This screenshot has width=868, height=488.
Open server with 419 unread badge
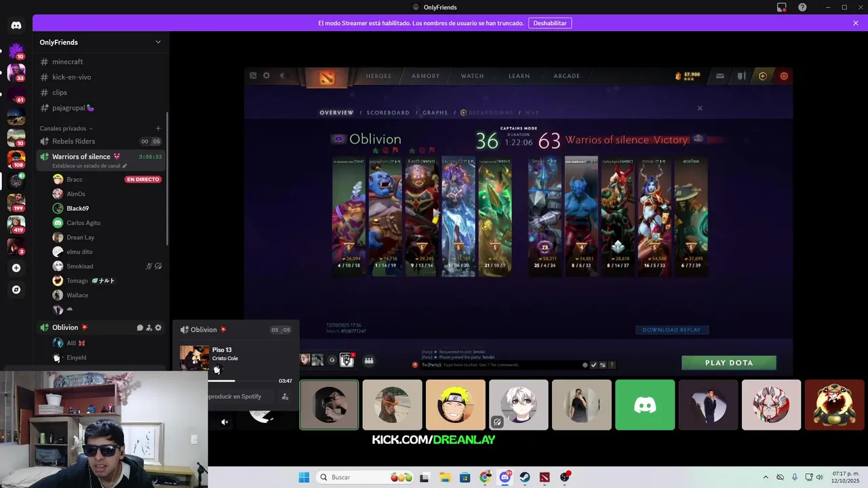click(16, 224)
